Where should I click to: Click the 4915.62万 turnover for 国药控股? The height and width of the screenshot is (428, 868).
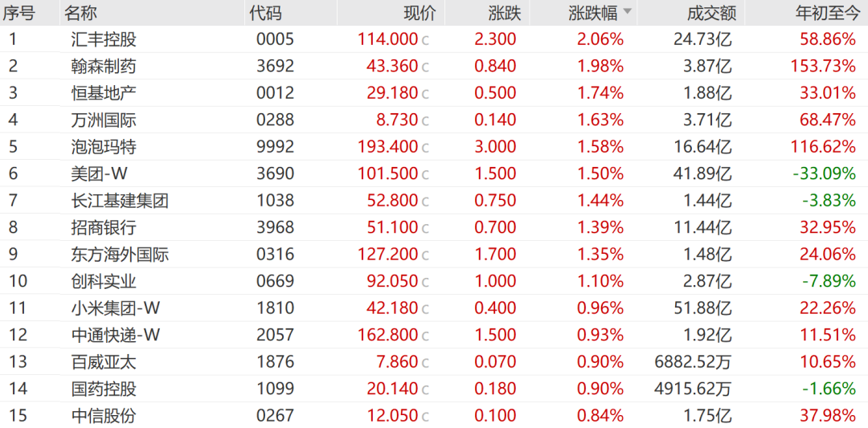[x=693, y=389]
